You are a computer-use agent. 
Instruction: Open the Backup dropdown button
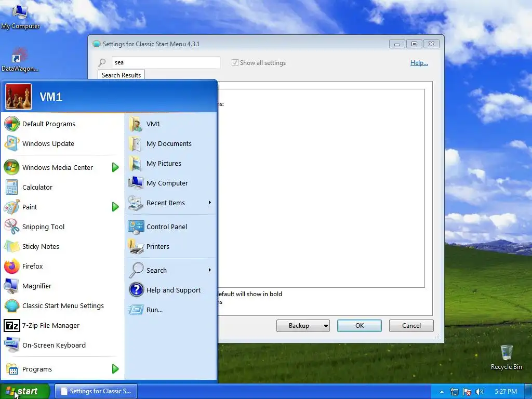click(x=303, y=326)
